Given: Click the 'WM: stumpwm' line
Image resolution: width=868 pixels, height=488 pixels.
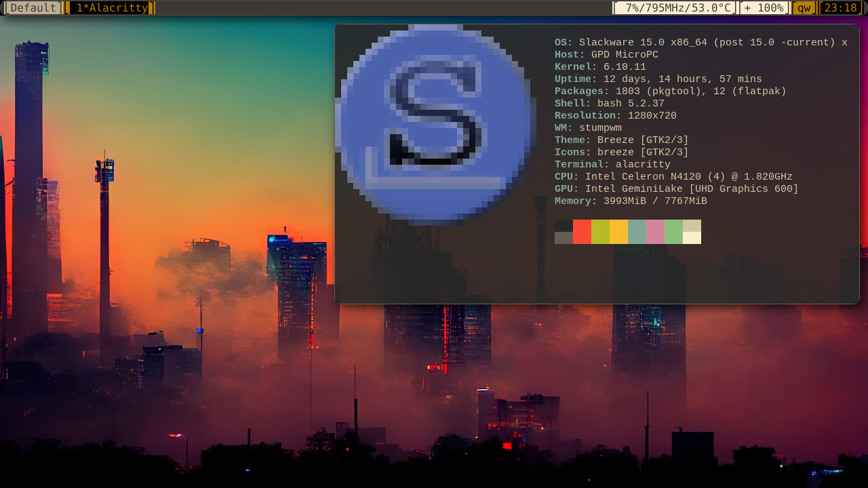Looking at the screenshot, I should click(588, 128).
